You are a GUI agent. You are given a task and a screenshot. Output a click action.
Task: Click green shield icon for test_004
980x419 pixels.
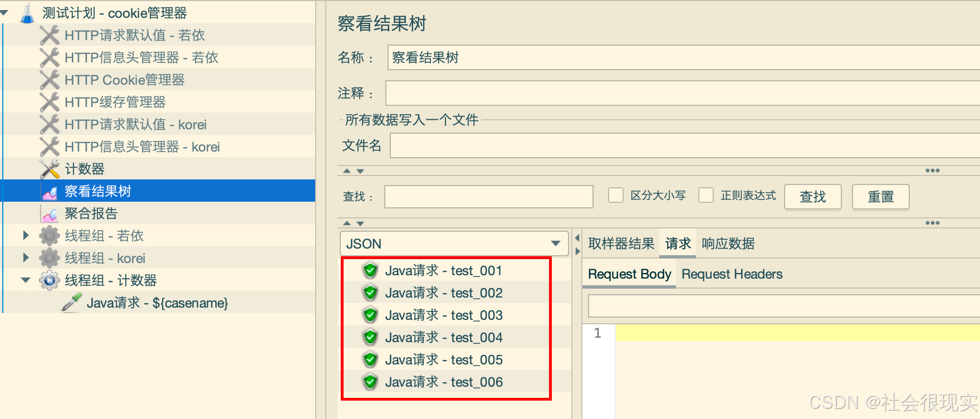(x=370, y=337)
